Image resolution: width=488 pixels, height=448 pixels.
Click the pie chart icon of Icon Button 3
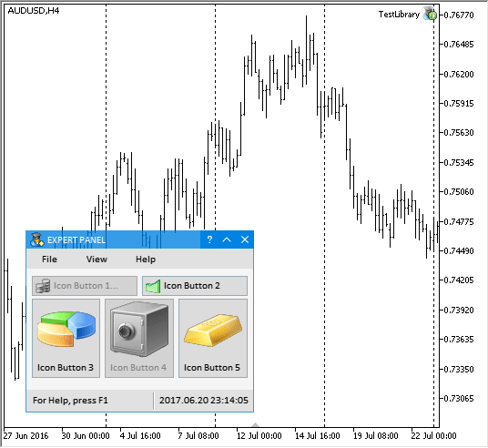click(66, 329)
